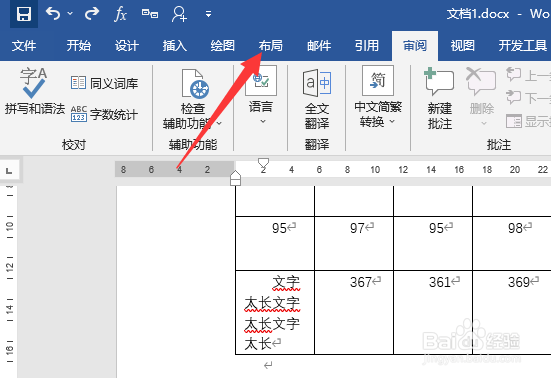Click 新建批注 to add comment
The width and height of the screenshot is (551, 378).
pyautogui.click(x=439, y=98)
